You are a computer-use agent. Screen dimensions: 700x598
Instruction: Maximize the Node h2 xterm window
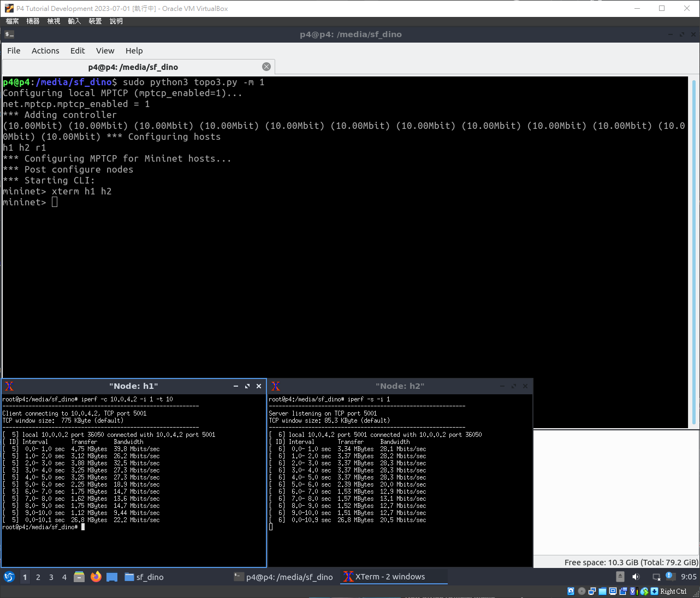514,386
